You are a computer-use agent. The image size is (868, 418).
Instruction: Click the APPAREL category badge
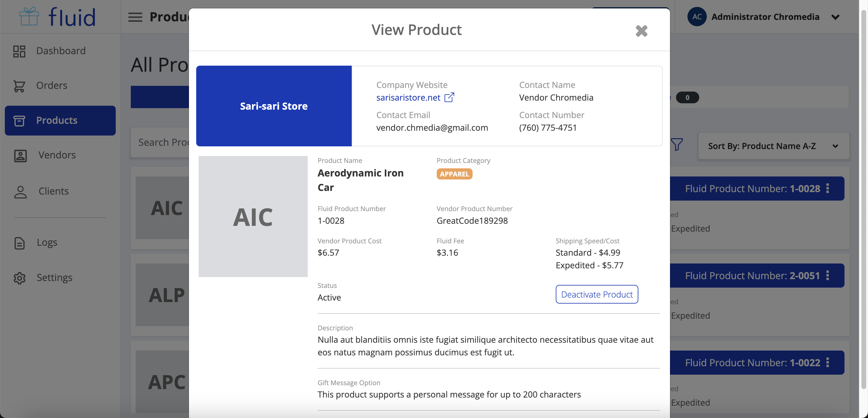(x=454, y=174)
